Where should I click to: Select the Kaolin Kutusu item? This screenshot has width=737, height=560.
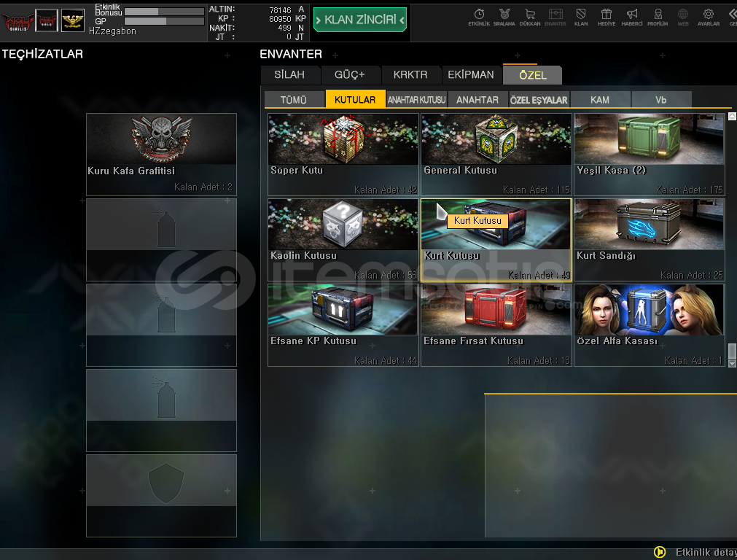[x=343, y=240]
